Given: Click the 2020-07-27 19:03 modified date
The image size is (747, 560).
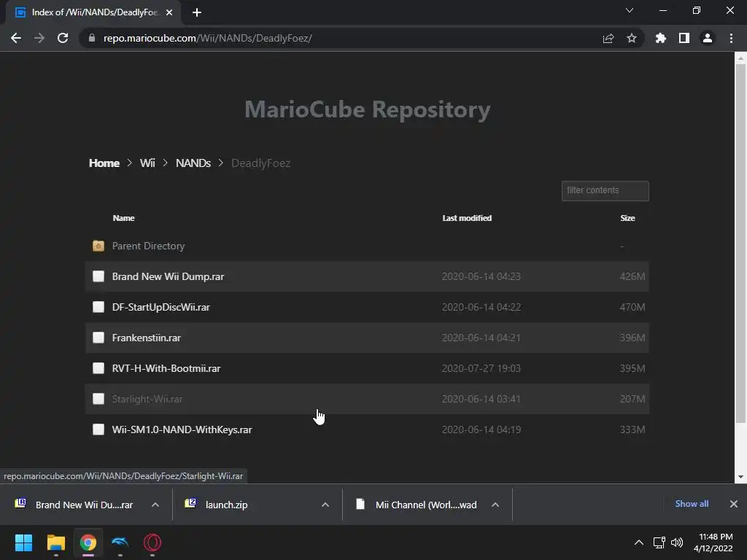Looking at the screenshot, I should 481,368.
